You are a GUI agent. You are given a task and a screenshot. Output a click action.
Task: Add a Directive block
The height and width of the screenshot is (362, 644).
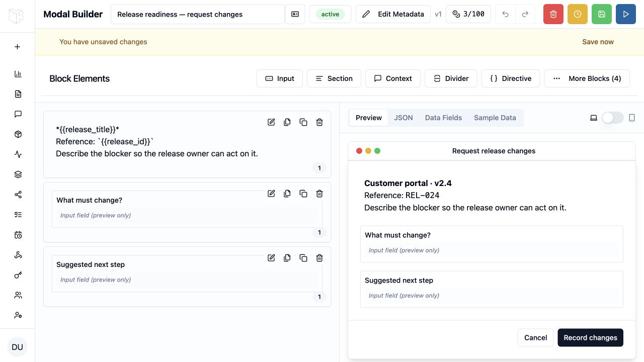(511, 78)
